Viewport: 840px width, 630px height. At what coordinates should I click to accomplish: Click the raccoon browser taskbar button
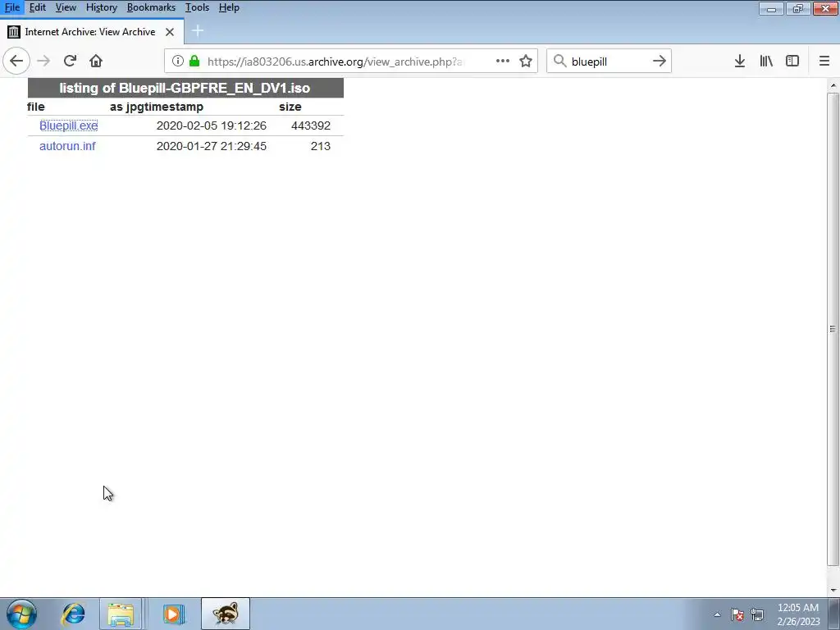click(x=226, y=614)
